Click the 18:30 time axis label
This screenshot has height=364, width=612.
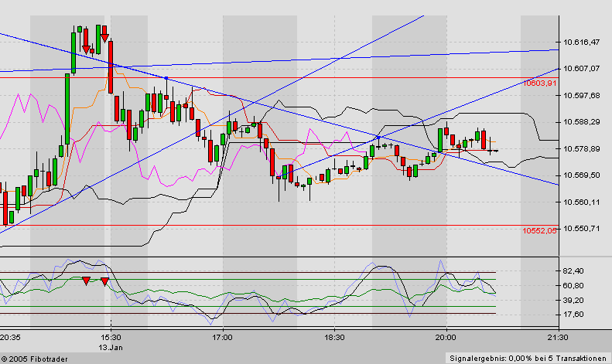pos(334,338)
